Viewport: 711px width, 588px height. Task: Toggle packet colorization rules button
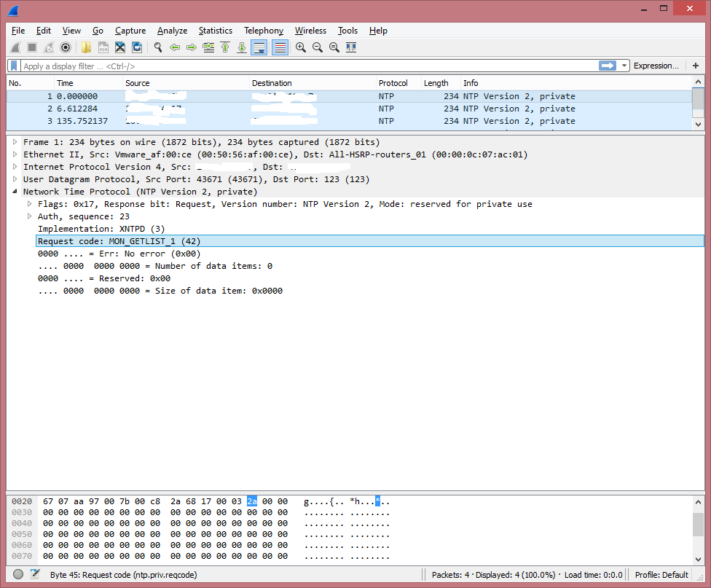pyautogui.click(x=280, y=47)
